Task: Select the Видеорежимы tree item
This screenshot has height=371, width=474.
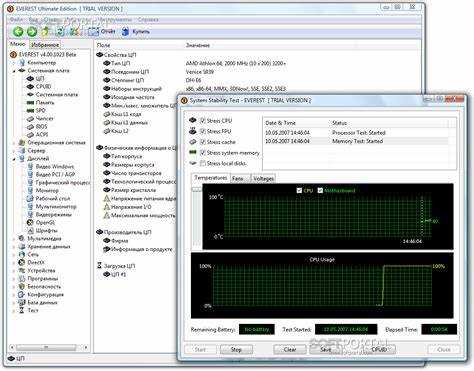Action: coord(53,215)
